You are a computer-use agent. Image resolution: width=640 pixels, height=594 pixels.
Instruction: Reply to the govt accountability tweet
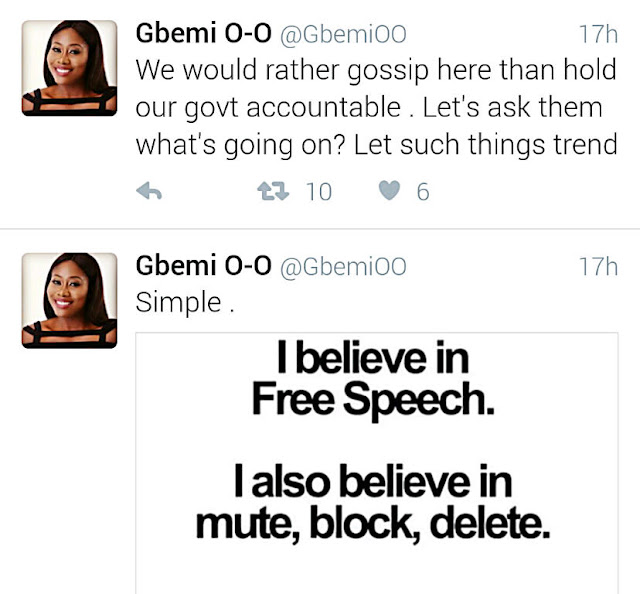(148, 192)
